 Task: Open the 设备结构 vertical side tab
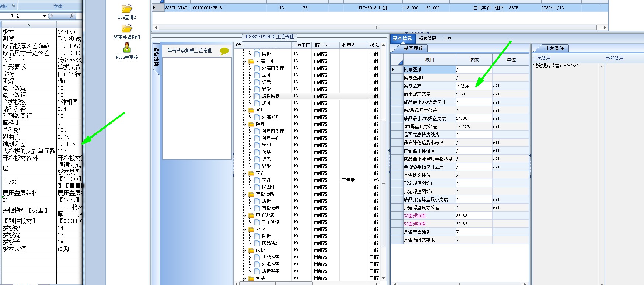(x=156, y=57)
